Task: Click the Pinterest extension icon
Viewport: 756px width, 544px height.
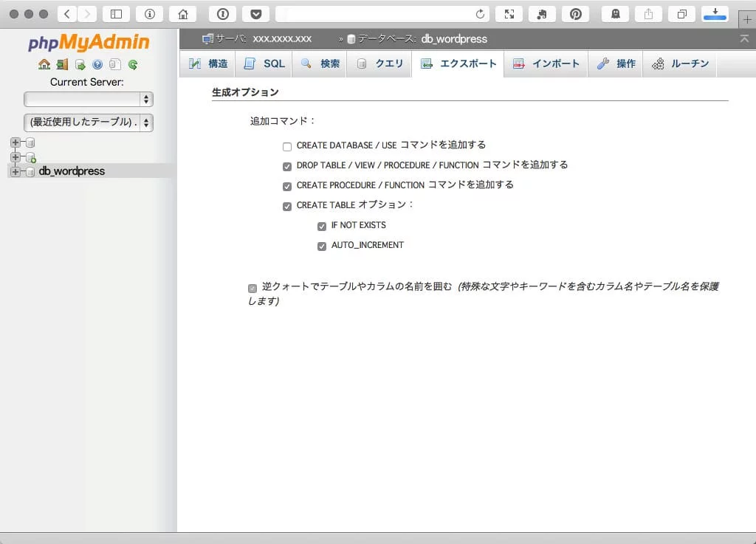Action: point(576,14)
